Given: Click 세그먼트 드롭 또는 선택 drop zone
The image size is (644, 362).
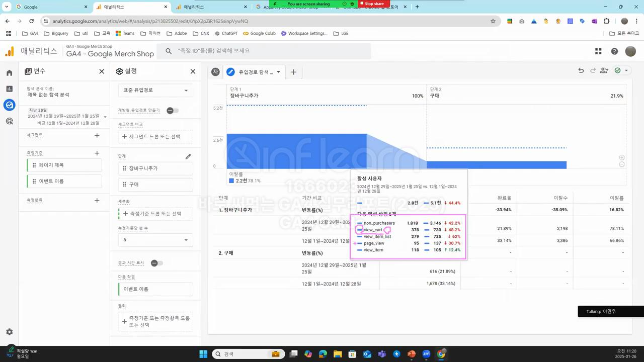Looking at the screenshot, I should tap(155, 136).
